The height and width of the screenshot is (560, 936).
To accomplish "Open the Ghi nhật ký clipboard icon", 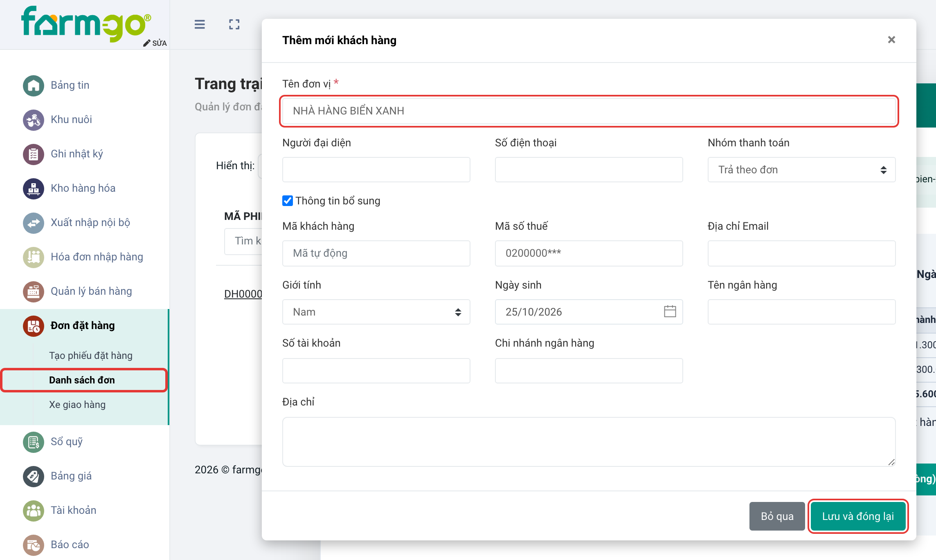I will [34, 154].
